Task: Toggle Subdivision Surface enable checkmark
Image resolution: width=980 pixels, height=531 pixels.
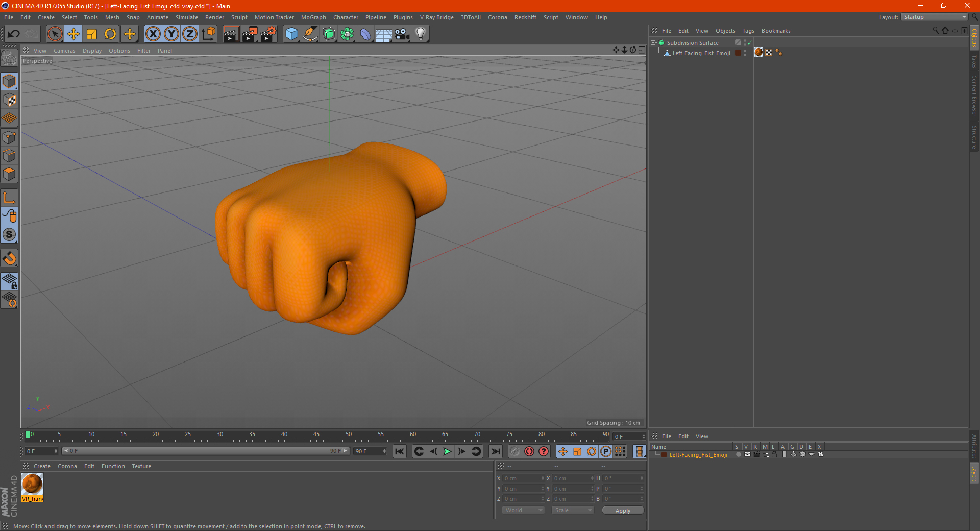Action: 749,43
